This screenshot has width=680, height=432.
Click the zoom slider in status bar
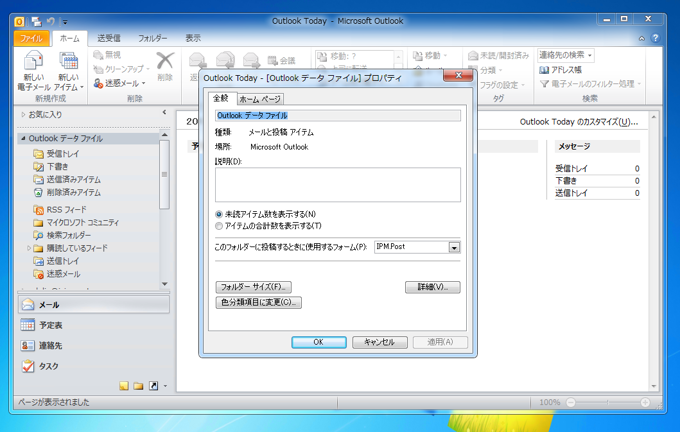click(x=608, y=403)
